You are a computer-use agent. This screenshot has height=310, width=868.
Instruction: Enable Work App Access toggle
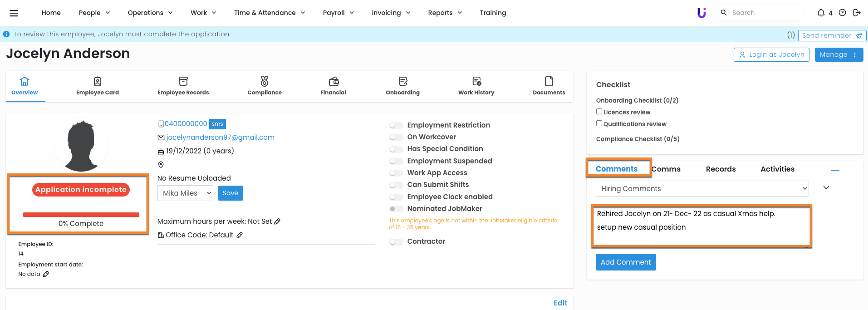pos(396,173)
